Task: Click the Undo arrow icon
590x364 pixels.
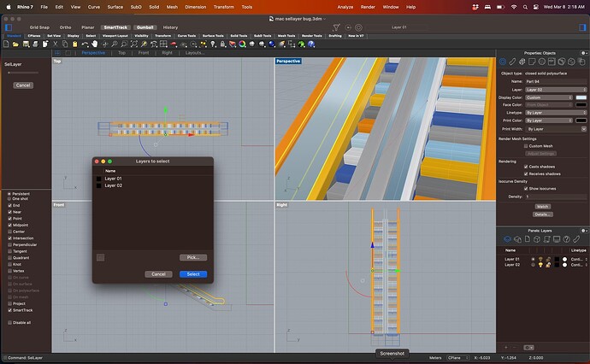Action: [x=85, y=44]
